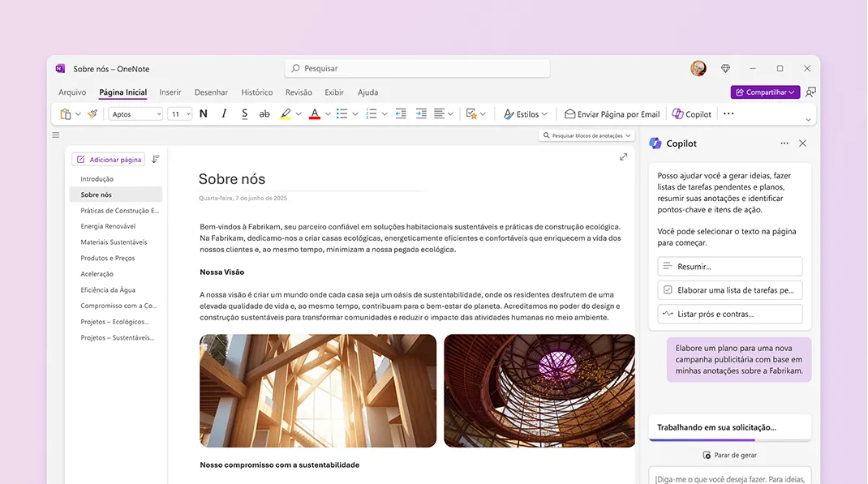Open the Estilos styles menu
Image resolution: width=868 pixels, height=484 pixels.
click(x=525, y=114)
